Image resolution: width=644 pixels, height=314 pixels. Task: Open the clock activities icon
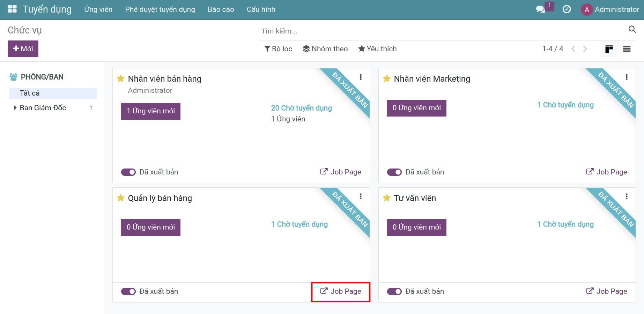[x=567, y=9]
